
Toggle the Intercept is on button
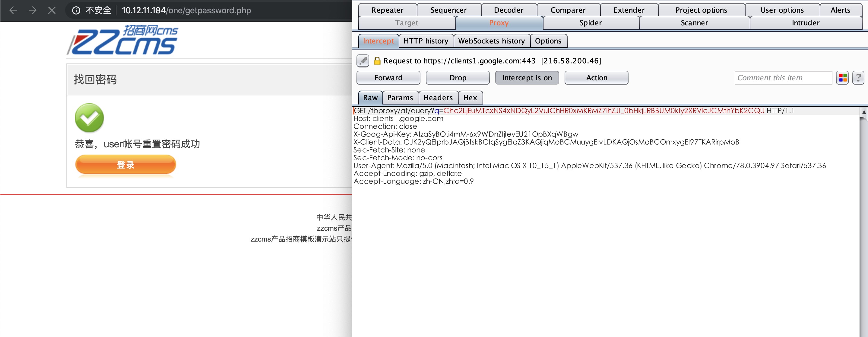(x=527, y=78)
